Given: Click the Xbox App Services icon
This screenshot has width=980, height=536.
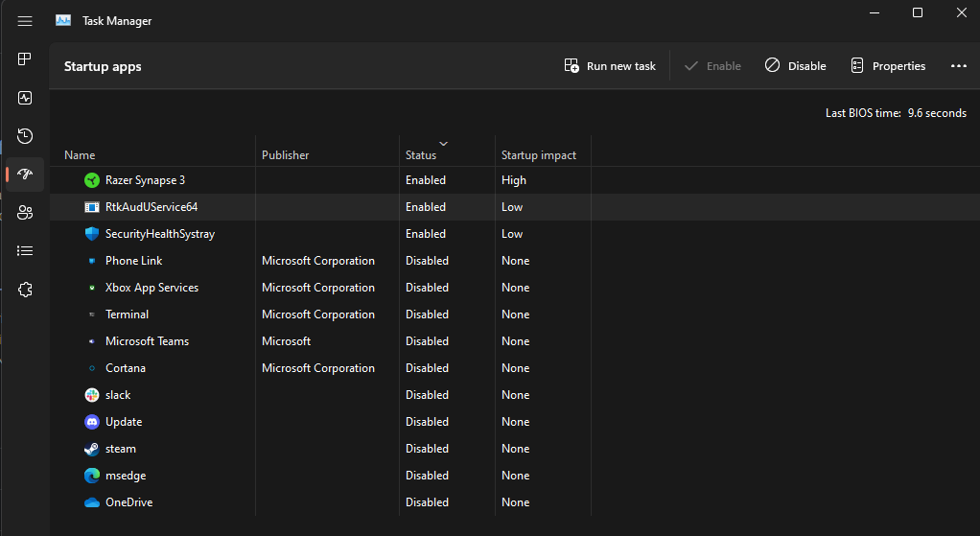Looking at the screenshot, I should (92, 288).
